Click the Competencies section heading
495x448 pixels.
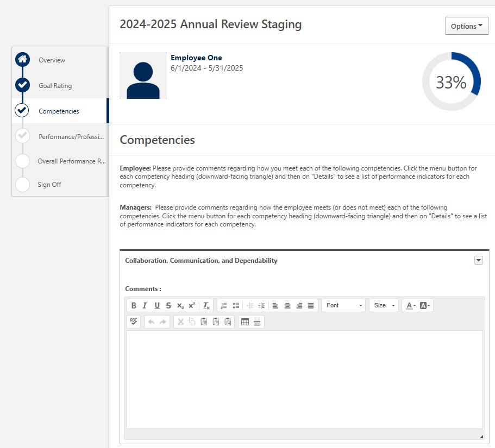click(x=157, y=140)
